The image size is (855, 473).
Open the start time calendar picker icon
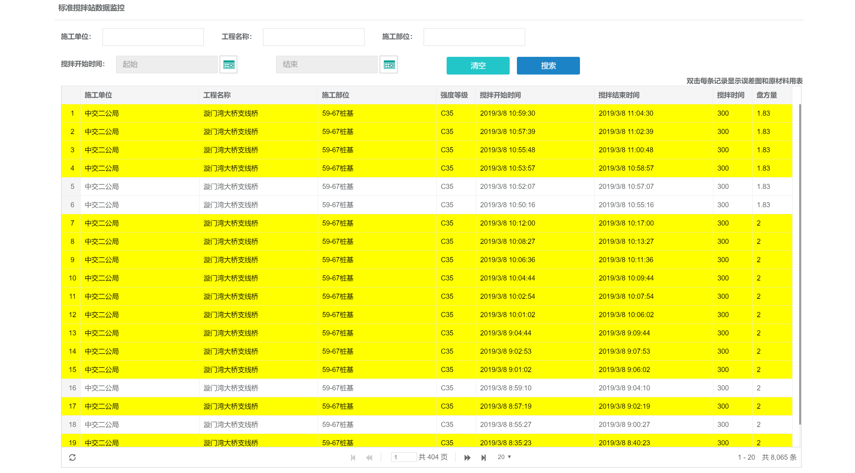point(228,65)
